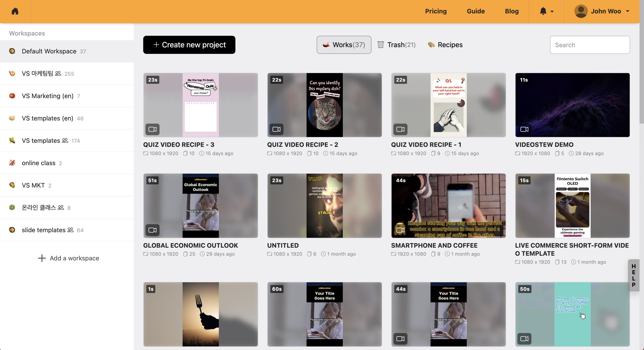Click the plus icon beside Add a workspace

click(x=42, y=258)
